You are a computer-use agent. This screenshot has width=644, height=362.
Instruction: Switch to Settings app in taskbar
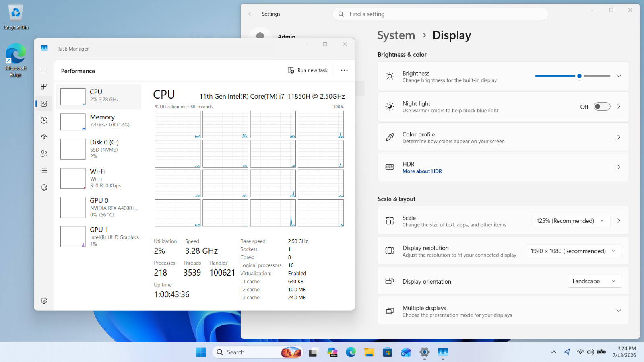[x=425, y=352]
